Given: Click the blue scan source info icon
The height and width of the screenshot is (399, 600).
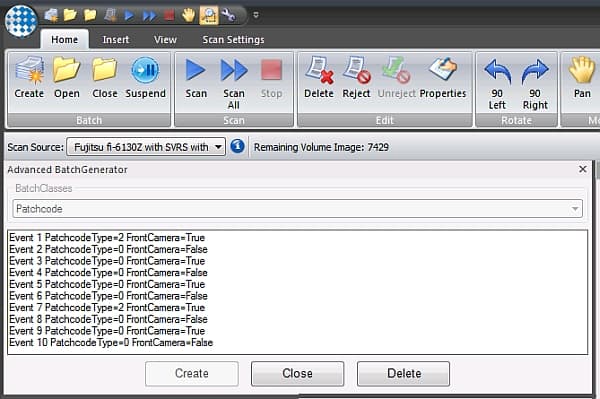Looking at the screenshot, I should (237, 147).
